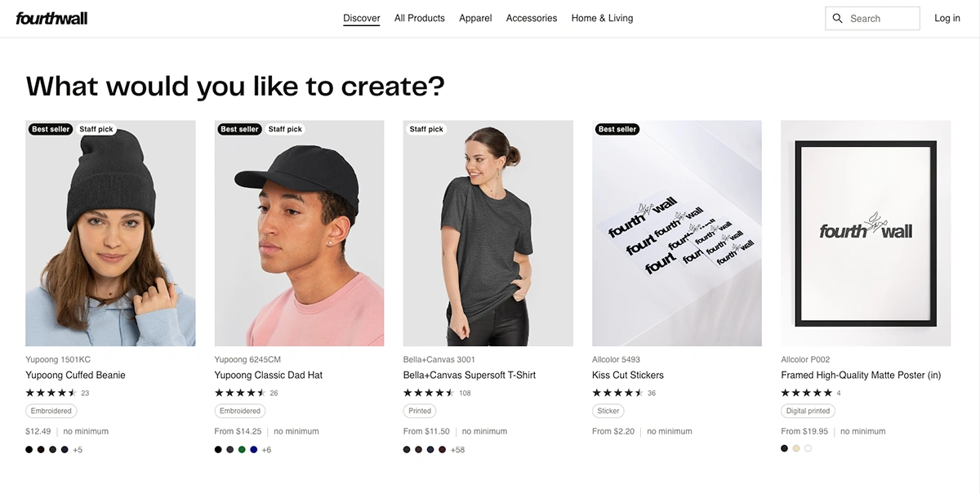Screen dimensions: 980x494
Task: Open the Apparel menu
Action: pyautogui.click(x=475, y=18)
